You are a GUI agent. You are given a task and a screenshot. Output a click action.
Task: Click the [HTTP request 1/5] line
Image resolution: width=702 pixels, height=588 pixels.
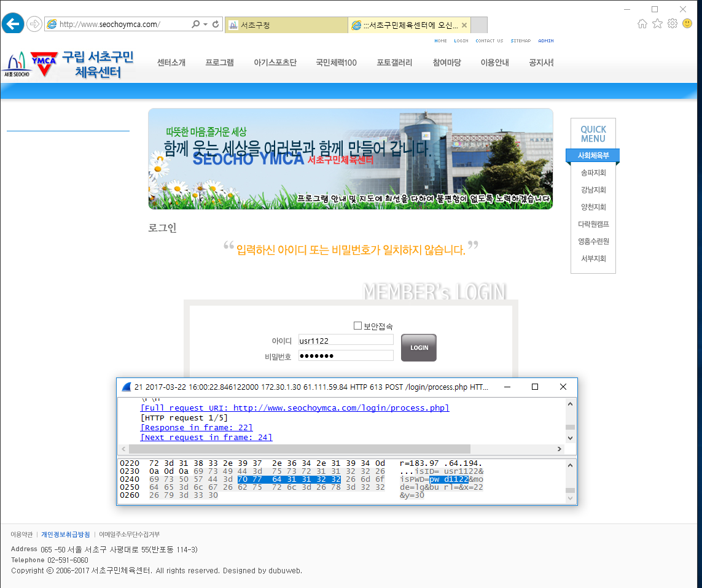pyautogui.click(x=184, y=417)
